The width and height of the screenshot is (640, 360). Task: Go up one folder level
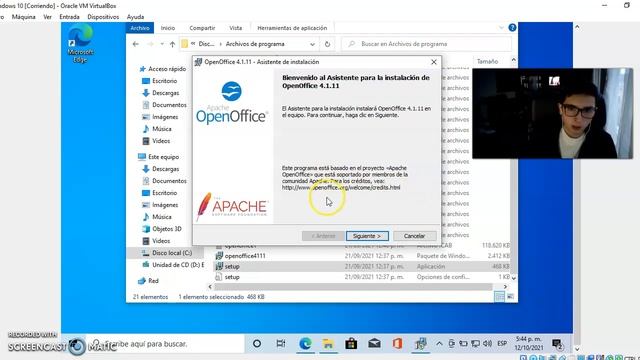[x=172, y=44]
